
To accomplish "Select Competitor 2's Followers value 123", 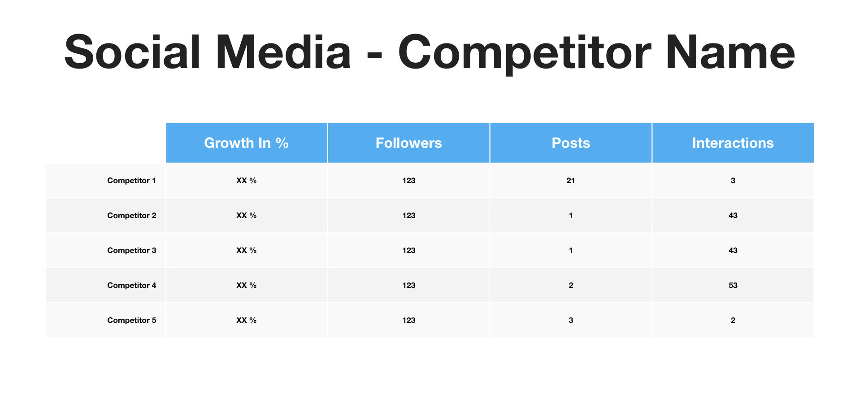I will click(409, 215).
